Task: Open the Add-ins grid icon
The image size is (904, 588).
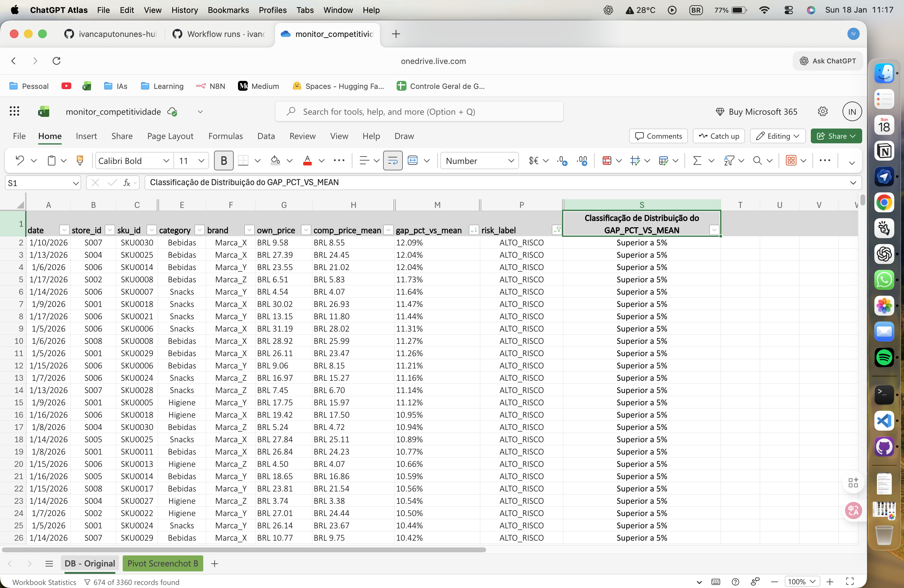Action: [791, 161]
